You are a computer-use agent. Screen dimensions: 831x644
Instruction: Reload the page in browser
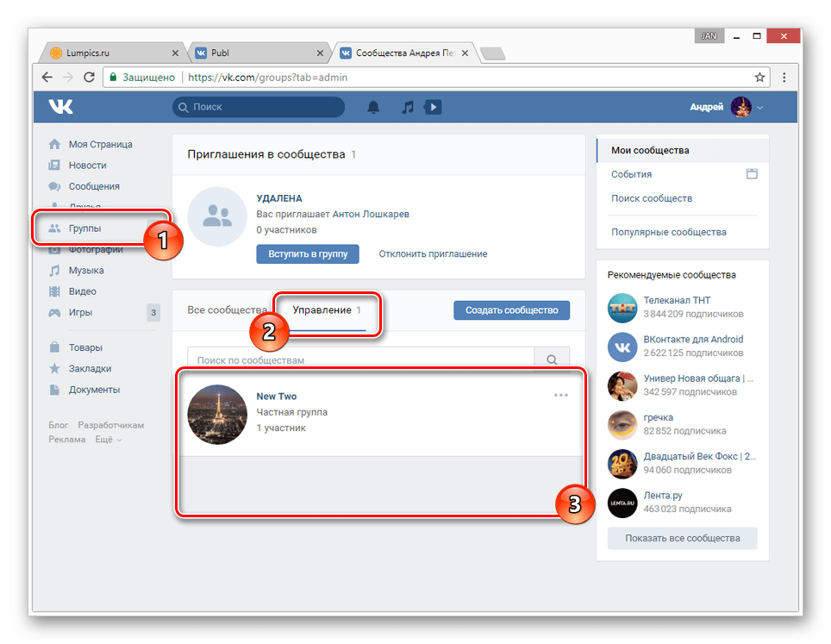pyautogui.click(x=89, y=77)
